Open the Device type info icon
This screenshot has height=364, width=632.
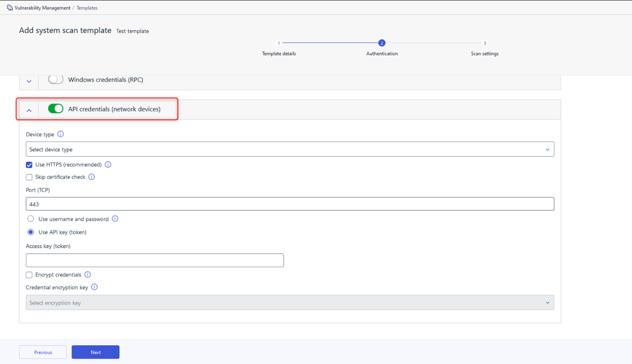60,134
